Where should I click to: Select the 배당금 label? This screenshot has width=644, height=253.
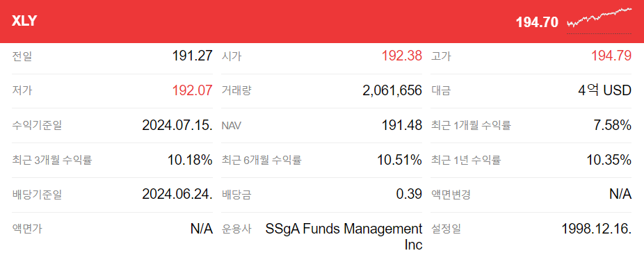[236, 195]
